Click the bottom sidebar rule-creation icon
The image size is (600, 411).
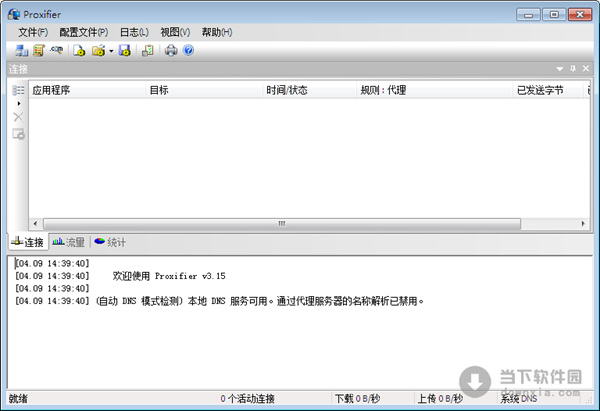[x=18, y=134]
